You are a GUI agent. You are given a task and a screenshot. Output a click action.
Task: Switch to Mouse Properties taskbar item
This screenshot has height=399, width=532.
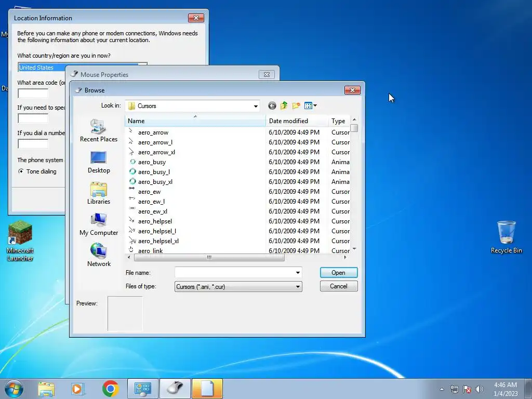click(x=175, y=389)
